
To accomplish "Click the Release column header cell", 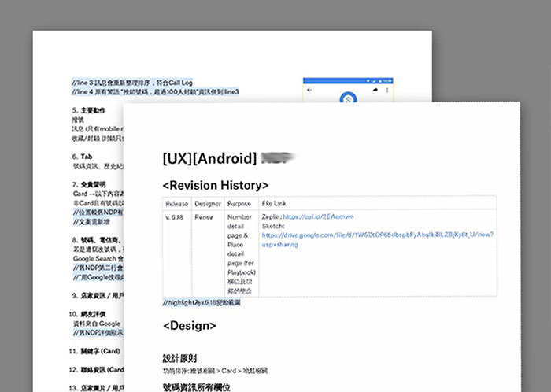I will [177, 203].
